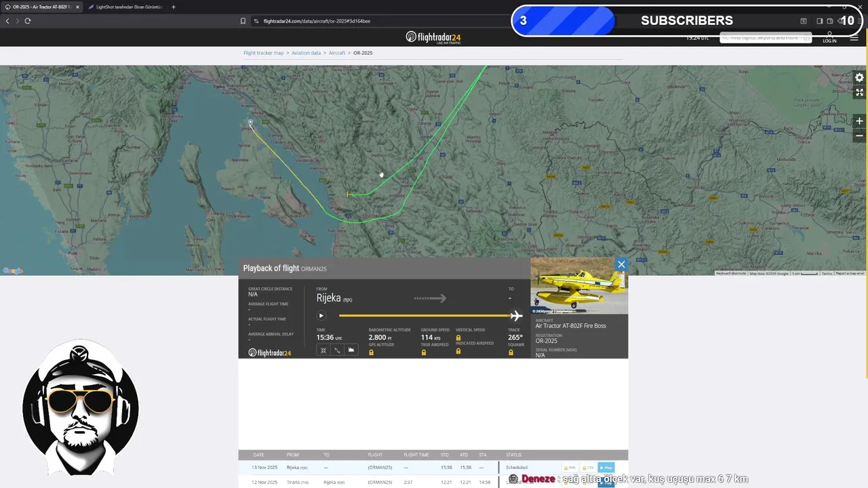This screenshot has height=488, width=868.
Task: Click the Rijeka origin airport name
Action: click(x=329, y=298)
